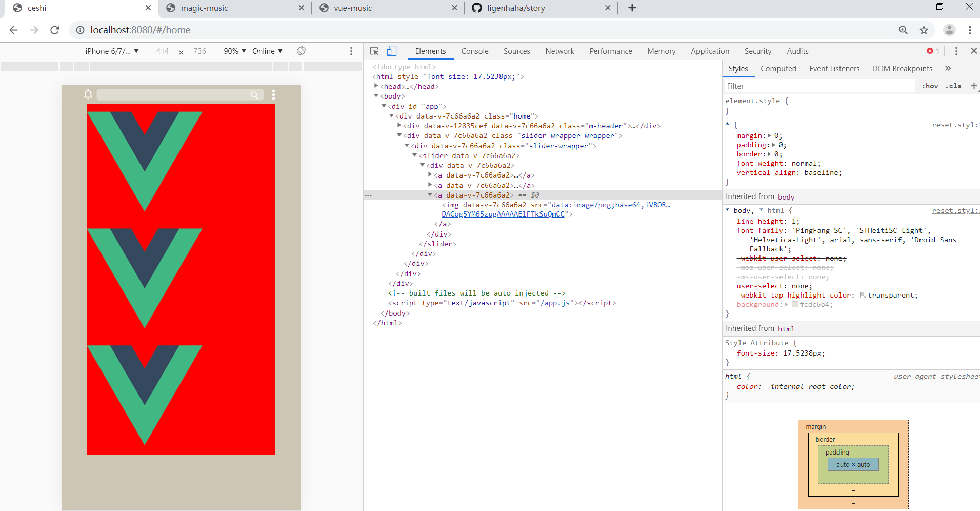
Task: Switch to the Sources tab
Action: point(517,51)
